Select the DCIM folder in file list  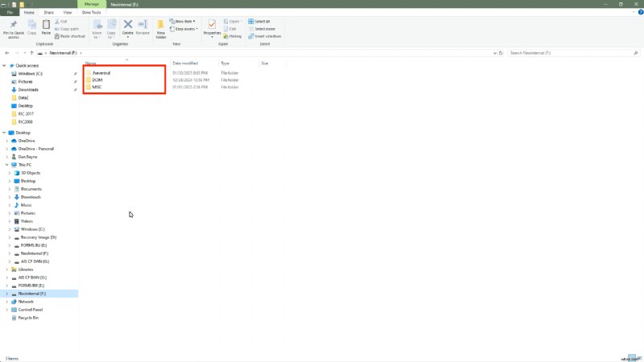(x=97, y=80)
